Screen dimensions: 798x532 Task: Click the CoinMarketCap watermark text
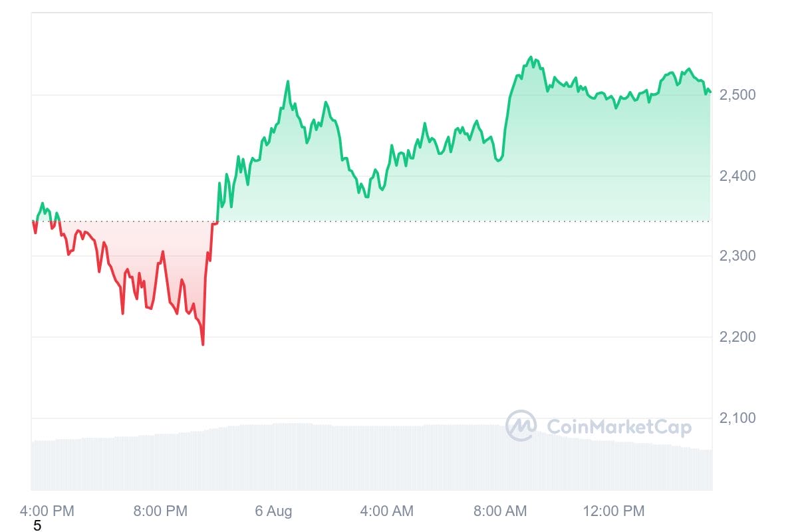click(x=618, y=427)
